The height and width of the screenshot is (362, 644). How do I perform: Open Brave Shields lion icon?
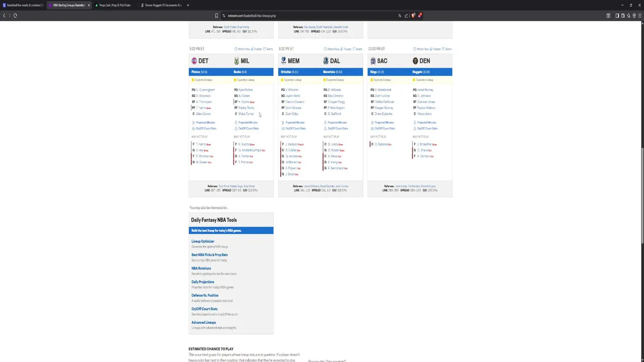[413, 16]
